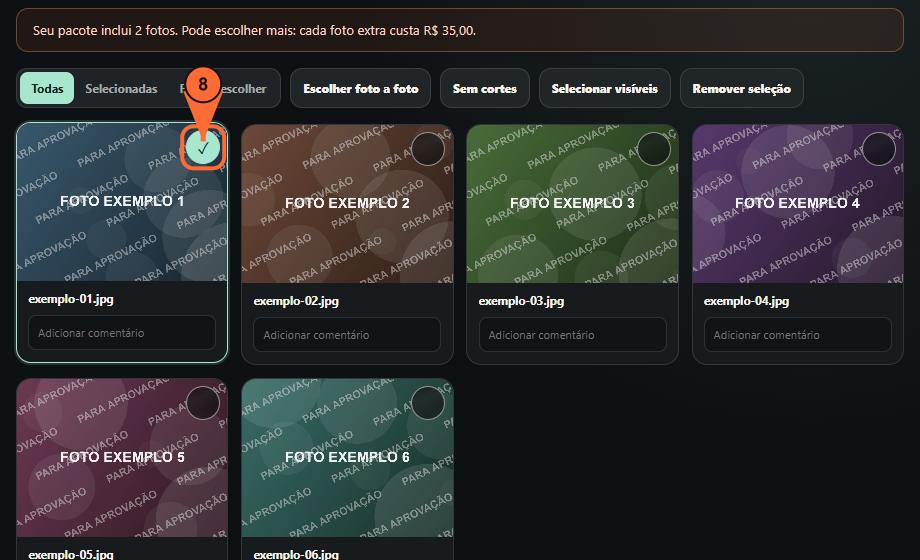Click the exemplo-02.jpg file name
The height and width of the screenshot is (560, 920).
[296, 301]
